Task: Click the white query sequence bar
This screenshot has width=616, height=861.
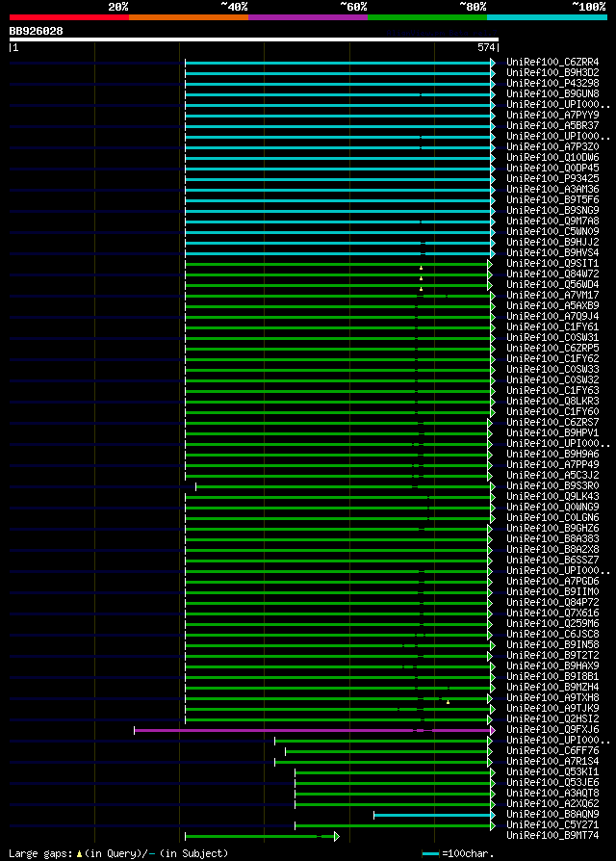Action: click(x=254, y=39)
